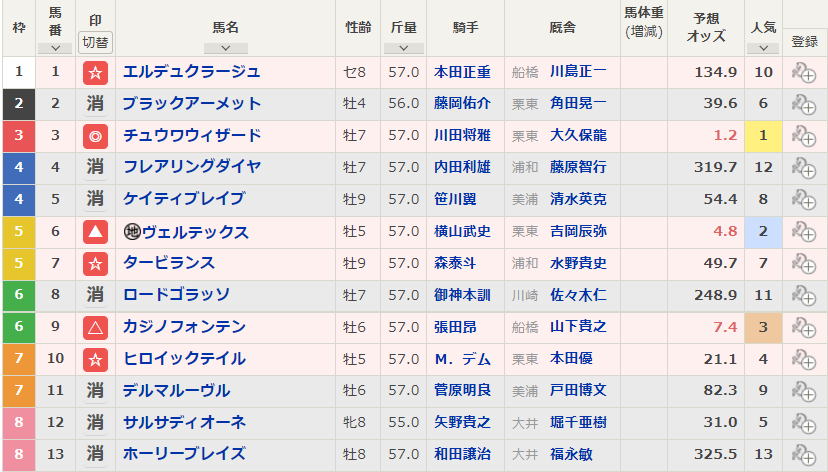
Task: Click register icon for ヒロイックテイル
Action: (804, 360)
